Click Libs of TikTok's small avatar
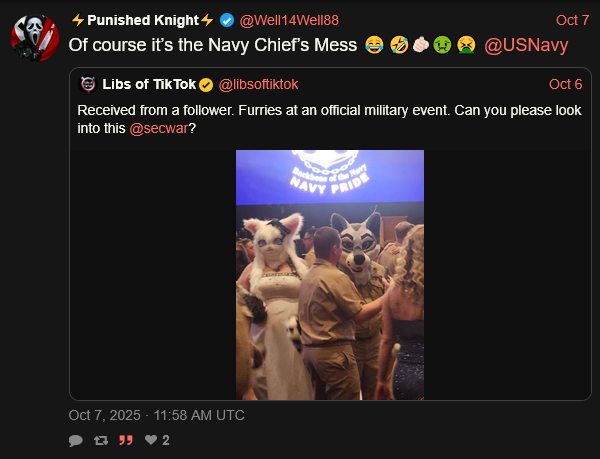600x459 pixels. (88, 84)
